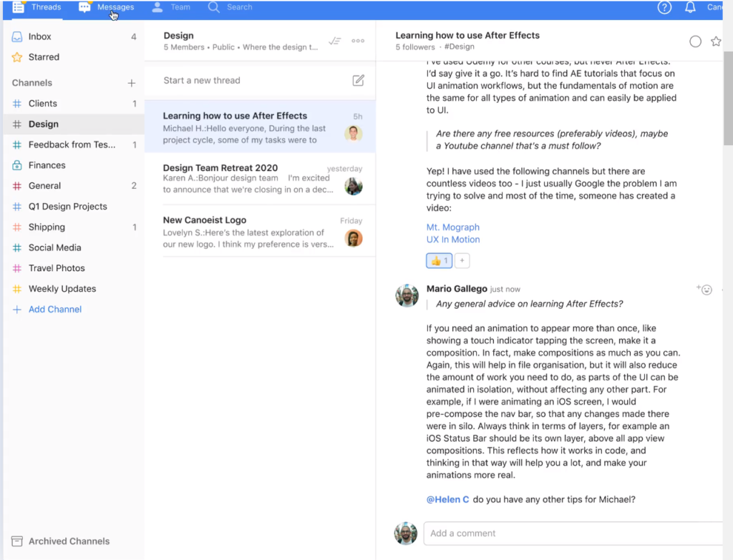
Task: Click the compose new thread icon
Action: pos(358,80)
